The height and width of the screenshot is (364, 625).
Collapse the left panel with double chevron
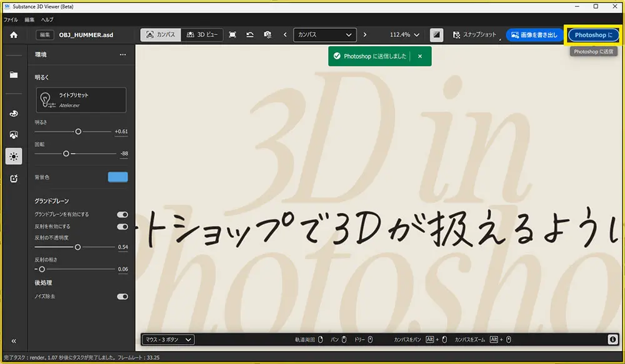[14, 342]
